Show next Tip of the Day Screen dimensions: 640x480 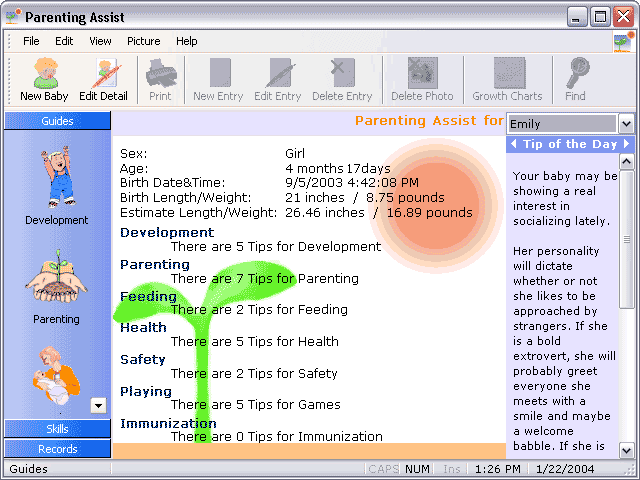click(x=627, y=144)
